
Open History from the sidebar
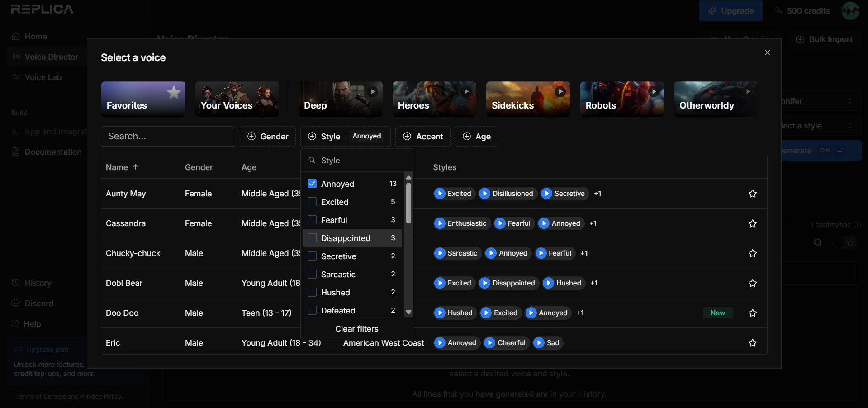coord(38,283)
